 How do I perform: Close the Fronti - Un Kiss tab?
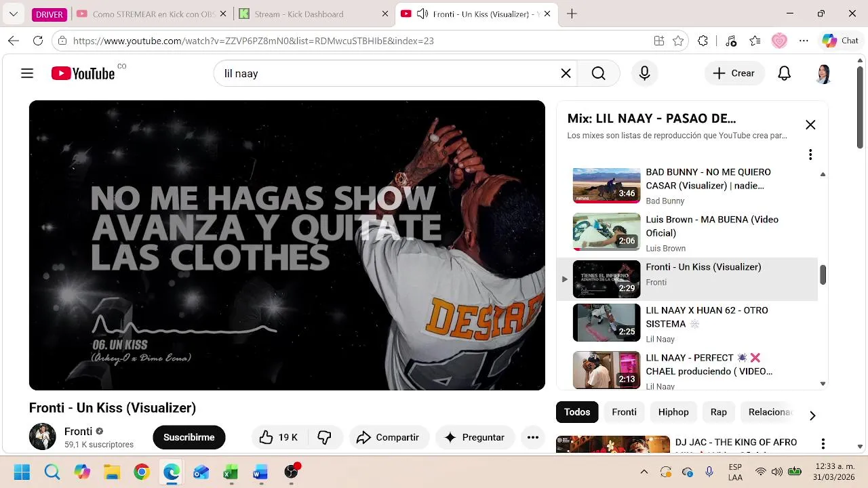pyautogui.click(x=548, y=14)
